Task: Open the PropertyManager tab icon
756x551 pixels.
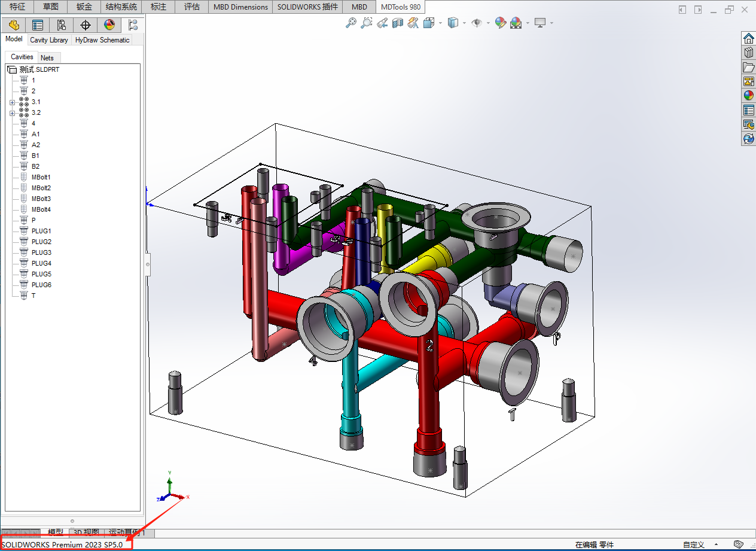Action: [38, 25]
